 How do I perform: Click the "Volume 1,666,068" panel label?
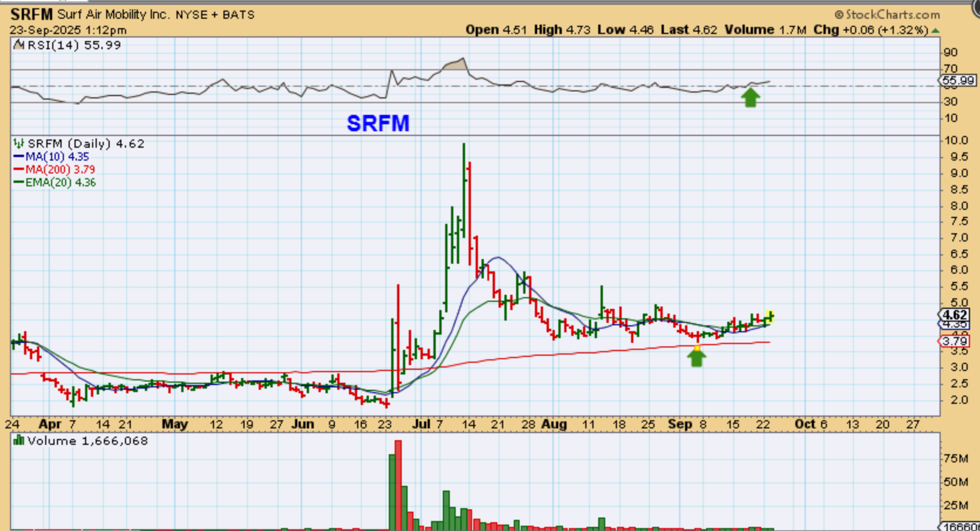click(87, 441)
